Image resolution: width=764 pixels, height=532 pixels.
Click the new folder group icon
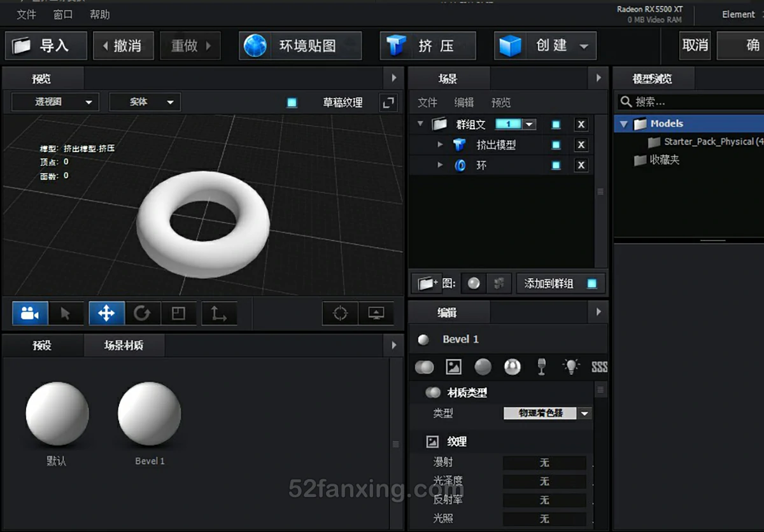click(x=427, y=284)
